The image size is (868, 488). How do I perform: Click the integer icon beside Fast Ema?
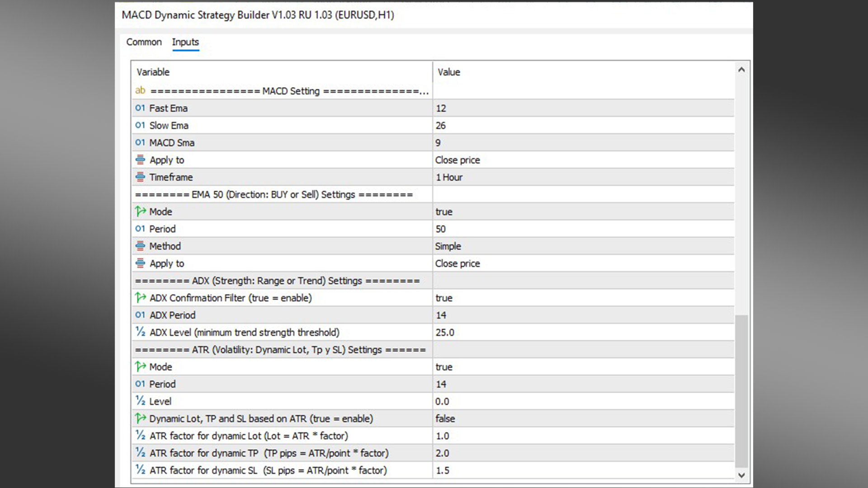[140, 108]
